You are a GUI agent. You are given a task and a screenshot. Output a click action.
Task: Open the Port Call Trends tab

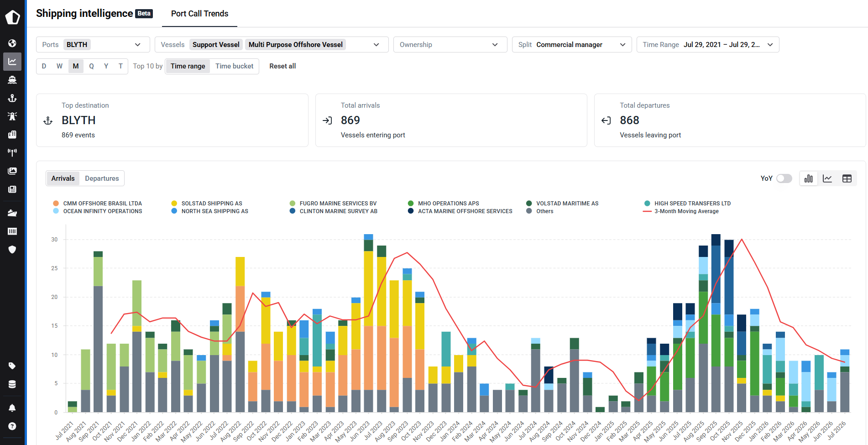click(x=200, y=14)
